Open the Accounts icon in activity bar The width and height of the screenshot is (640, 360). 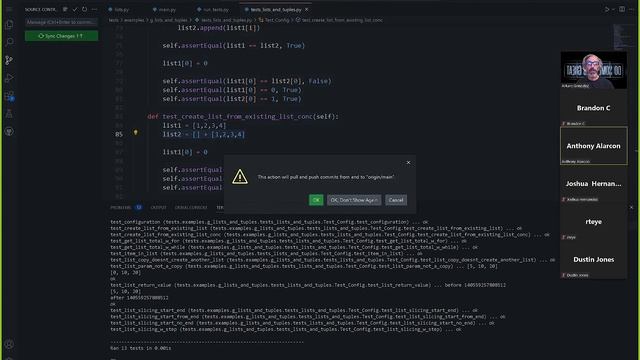9,344
